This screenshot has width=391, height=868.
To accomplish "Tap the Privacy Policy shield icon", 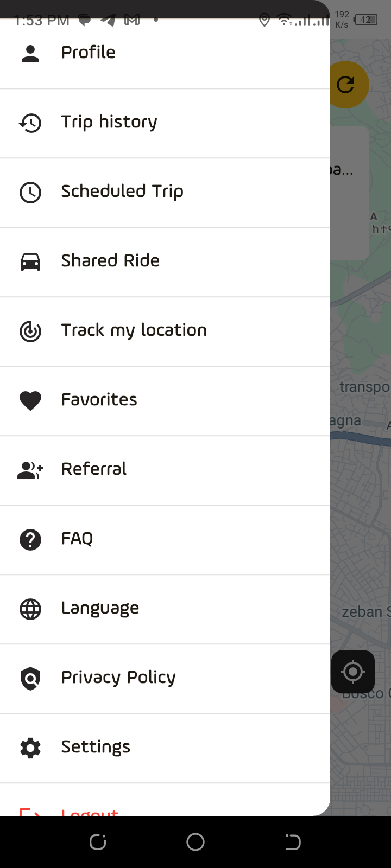I will click(x=30, y=678).
